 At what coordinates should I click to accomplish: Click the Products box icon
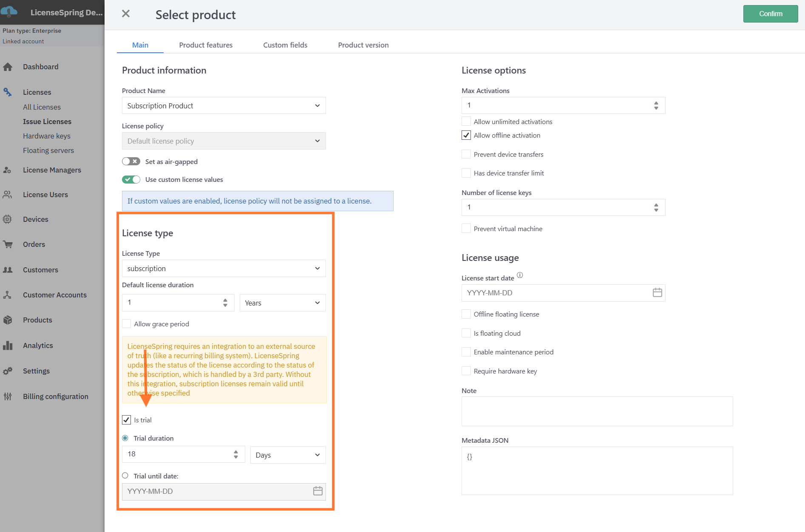[8, 320]
